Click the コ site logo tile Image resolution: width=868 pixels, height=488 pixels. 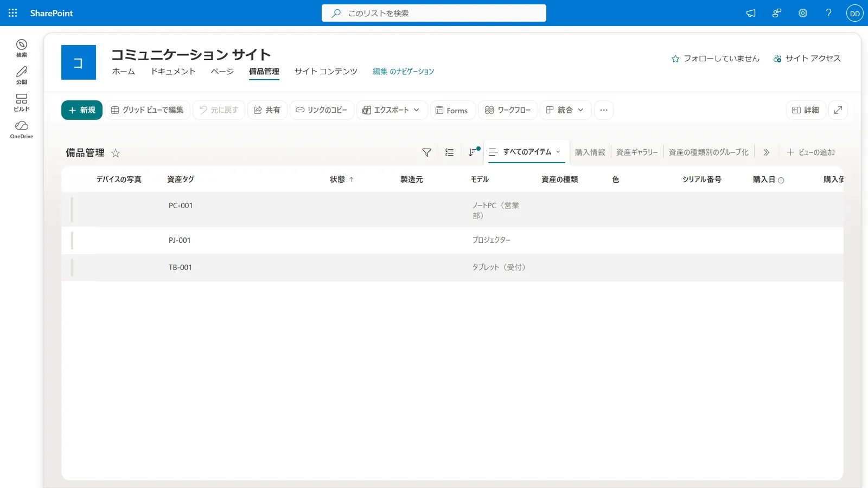pos(79,62)
